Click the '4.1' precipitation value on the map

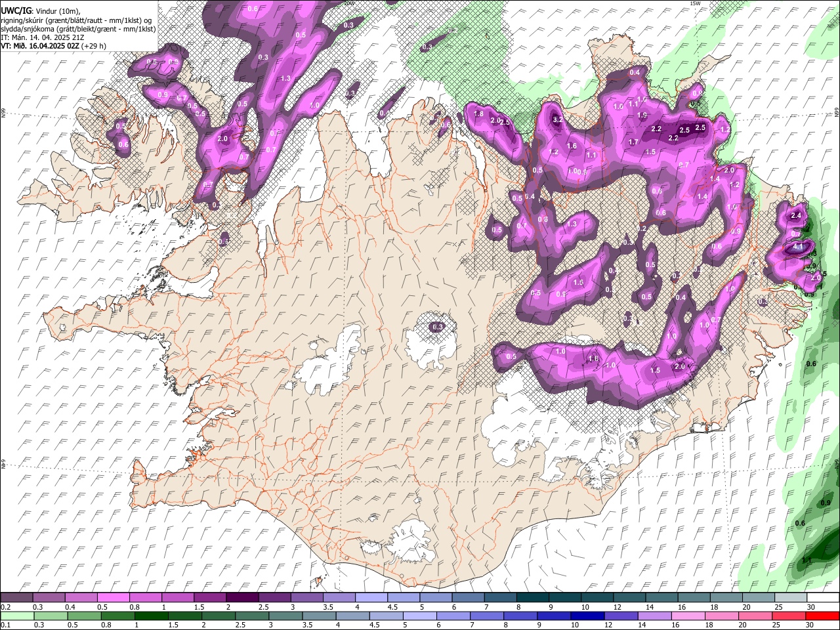tap(798, 247)
